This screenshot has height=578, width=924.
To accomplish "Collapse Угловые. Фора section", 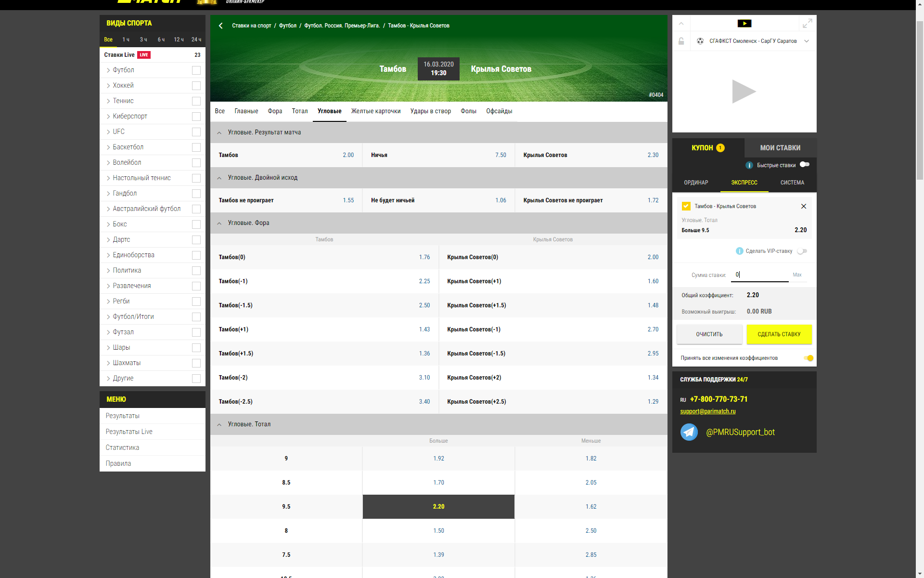I will coord(219,223).
